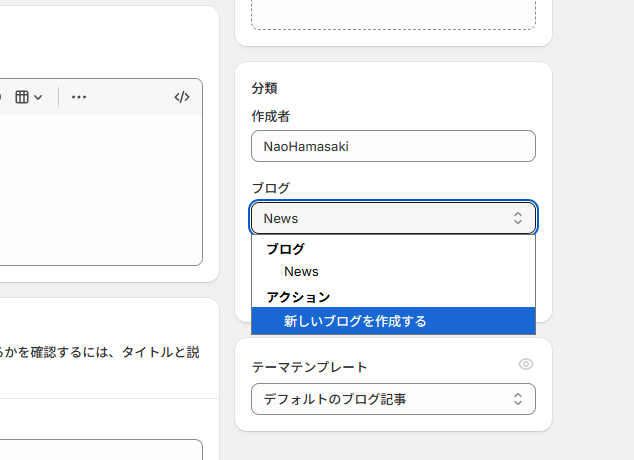Screen dimensions: 634x460
Task: Click inside the rich text editor body
Action: (100, 190)
